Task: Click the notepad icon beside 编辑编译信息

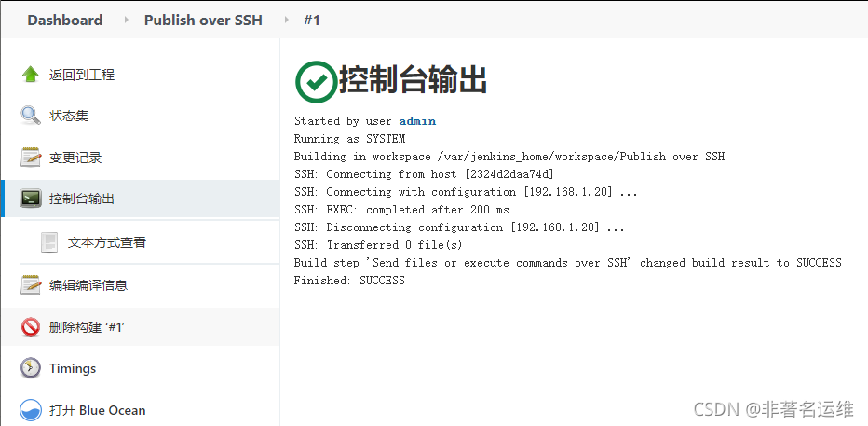Action: [x=31, y=285]
